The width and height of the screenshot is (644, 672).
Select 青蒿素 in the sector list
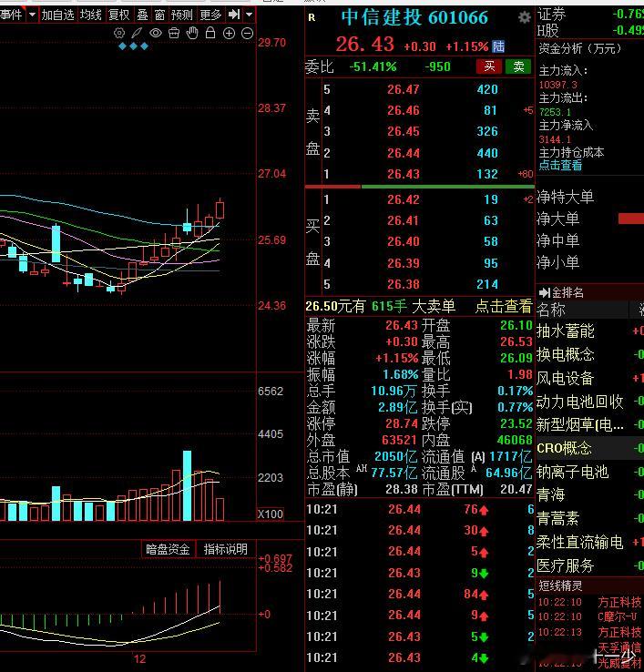point(557,519)
